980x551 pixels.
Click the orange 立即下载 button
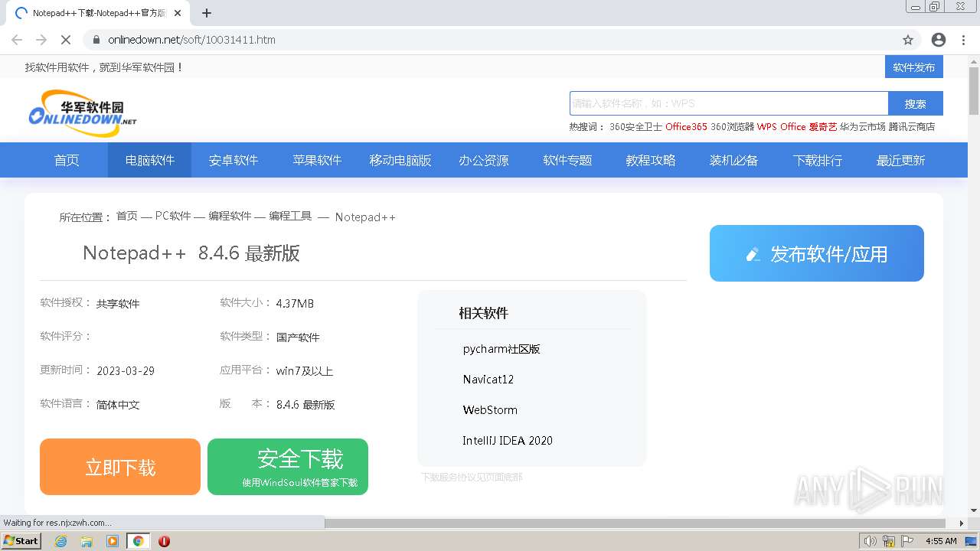click(x=120, y=467)
